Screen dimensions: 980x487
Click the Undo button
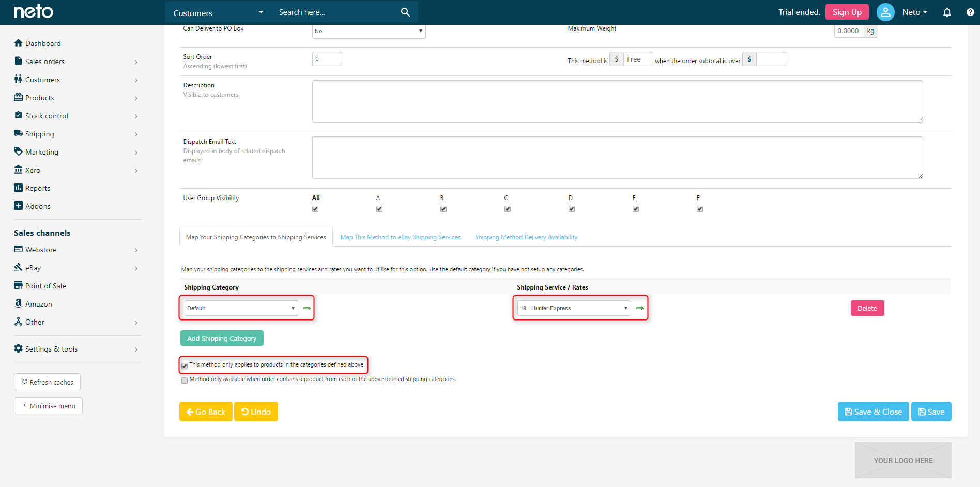click(256, 412)
